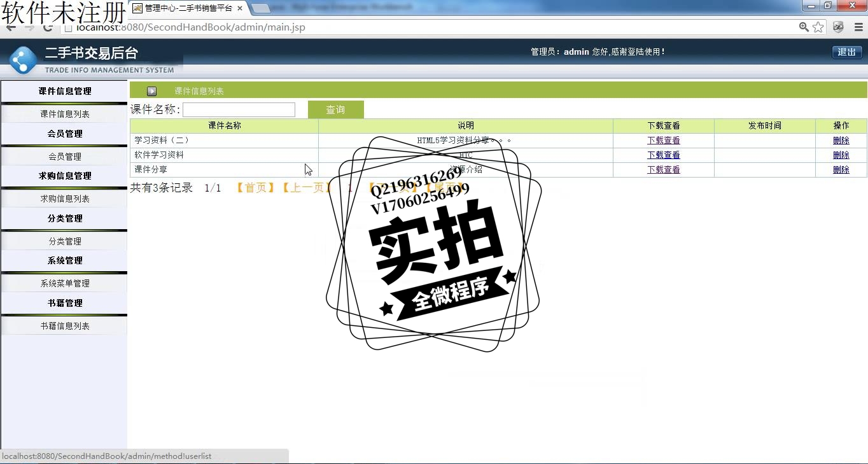Select the 软件学习资料 name cell
868x464 pixels.
(x=225, y=155)
